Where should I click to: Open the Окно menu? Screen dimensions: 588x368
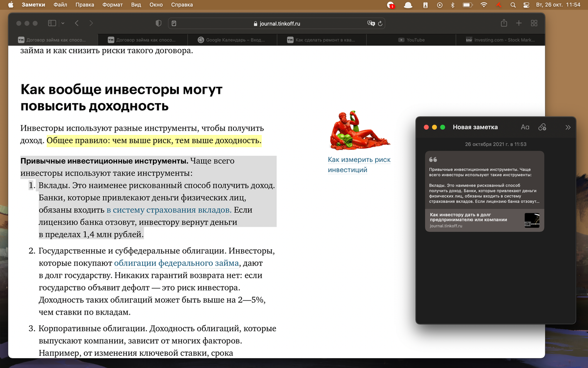[156, 5]
